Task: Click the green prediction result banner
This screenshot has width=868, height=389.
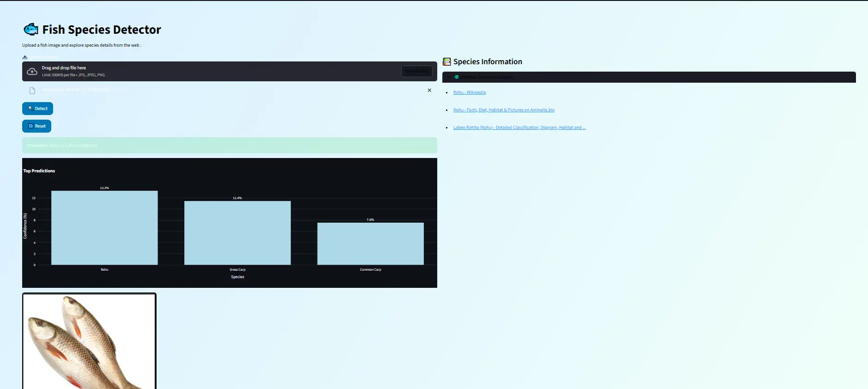Action: (x=229, y=146)
